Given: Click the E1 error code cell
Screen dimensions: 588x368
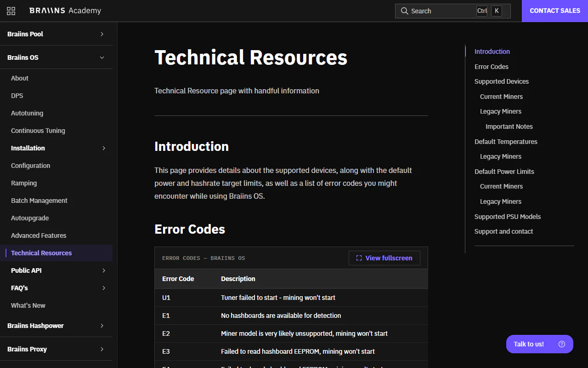Looking at the screenshot, I should click(x=166, y=316).
